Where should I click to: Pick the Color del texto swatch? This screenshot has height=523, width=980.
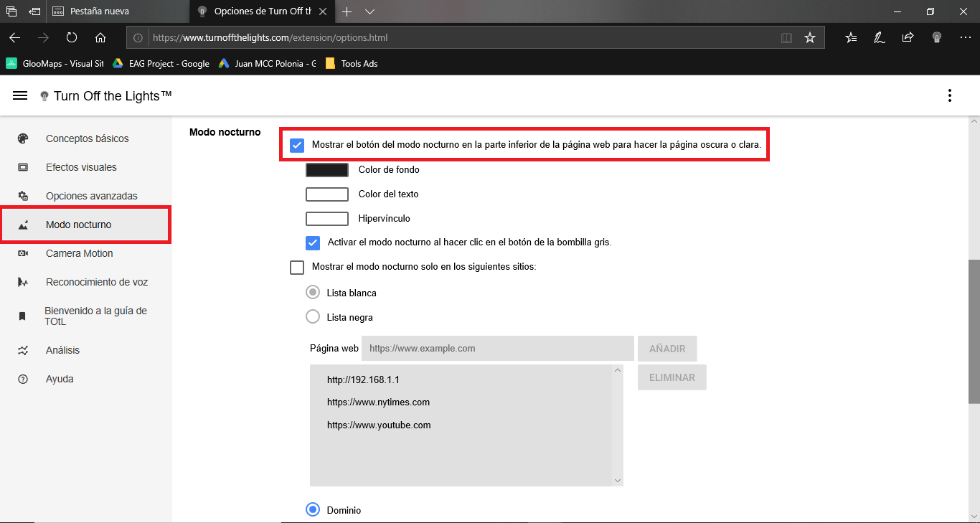coord(327,194)
